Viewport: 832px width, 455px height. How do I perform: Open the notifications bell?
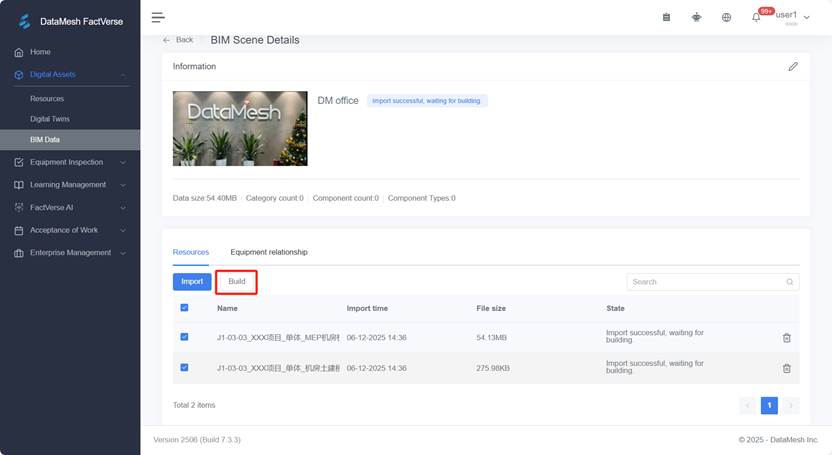[756, 17]
